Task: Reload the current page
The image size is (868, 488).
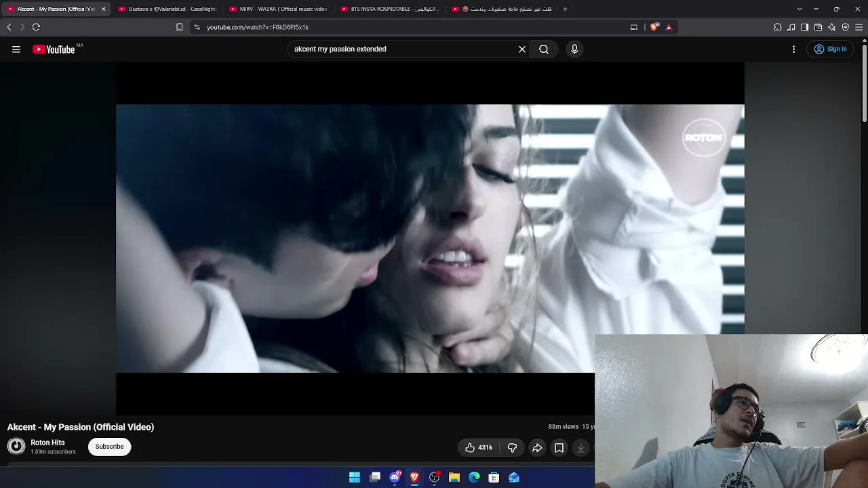Action: point(36,27)
